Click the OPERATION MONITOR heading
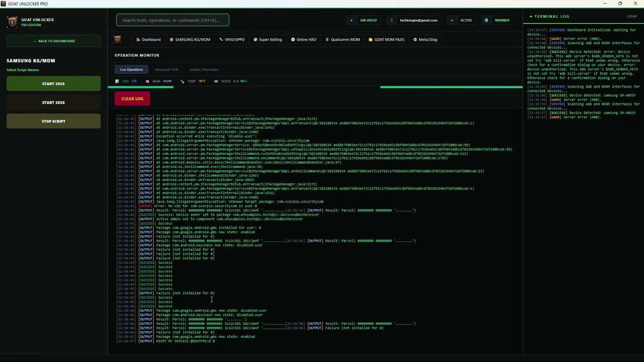Screen dimensions: 644x362 click(x=137, y=55)
